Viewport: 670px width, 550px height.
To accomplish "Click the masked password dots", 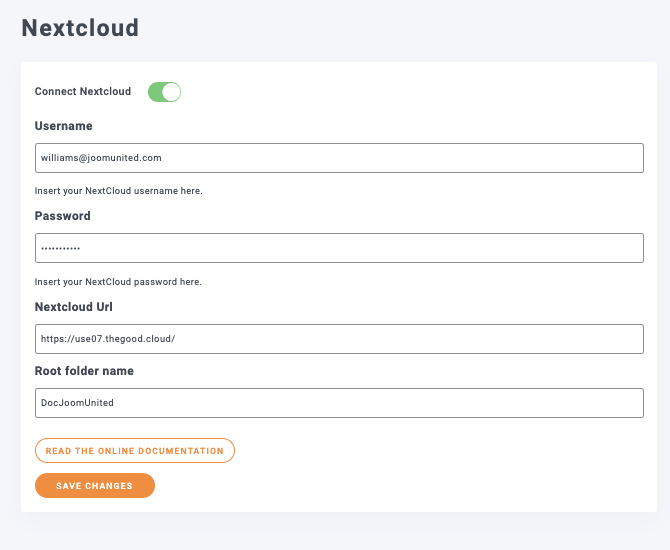I will click(x=60, y=249).
